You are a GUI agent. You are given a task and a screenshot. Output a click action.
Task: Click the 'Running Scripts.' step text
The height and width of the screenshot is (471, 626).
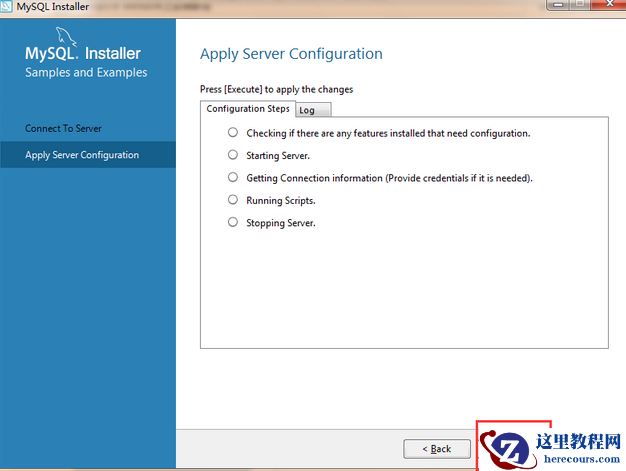[281, 200]
